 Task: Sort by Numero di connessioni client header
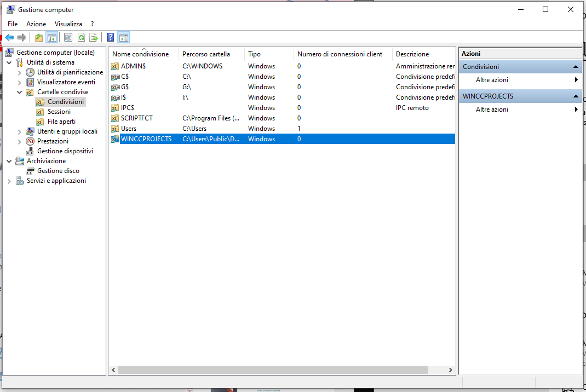click(x=343, y=54)
